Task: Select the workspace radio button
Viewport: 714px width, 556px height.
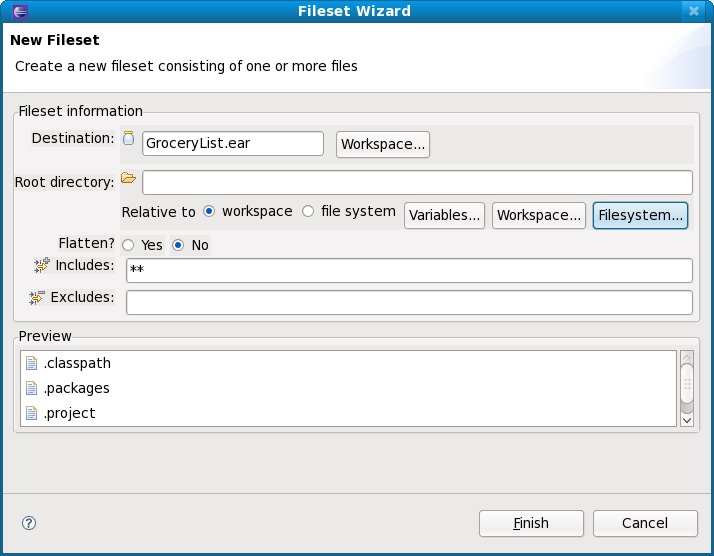Action: [209, 212]
